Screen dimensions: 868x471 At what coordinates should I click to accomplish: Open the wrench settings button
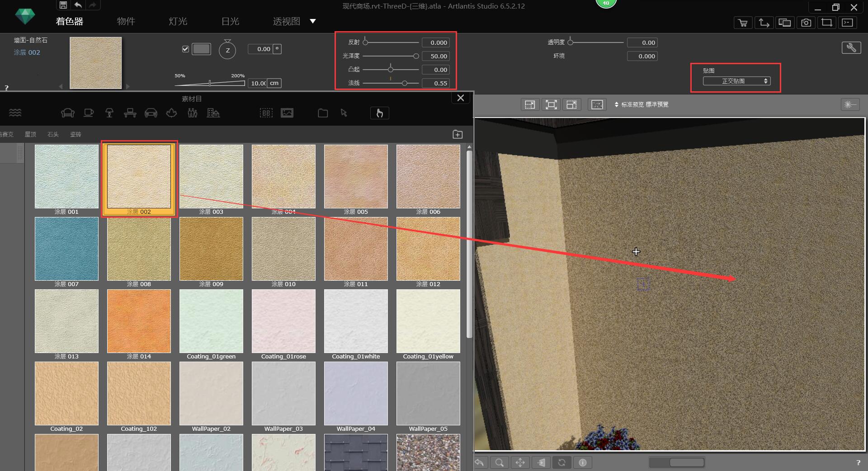(851, 47)
